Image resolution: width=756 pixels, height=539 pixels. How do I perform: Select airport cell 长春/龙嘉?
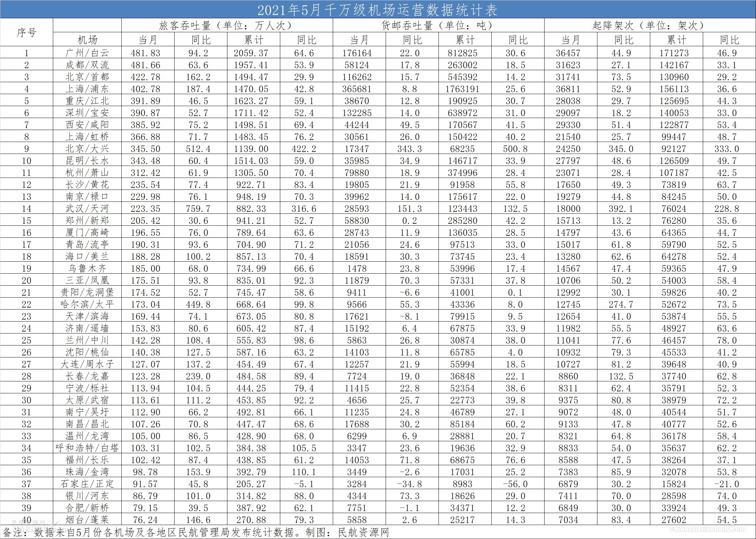pyautogui.click(x=87, y=376)
